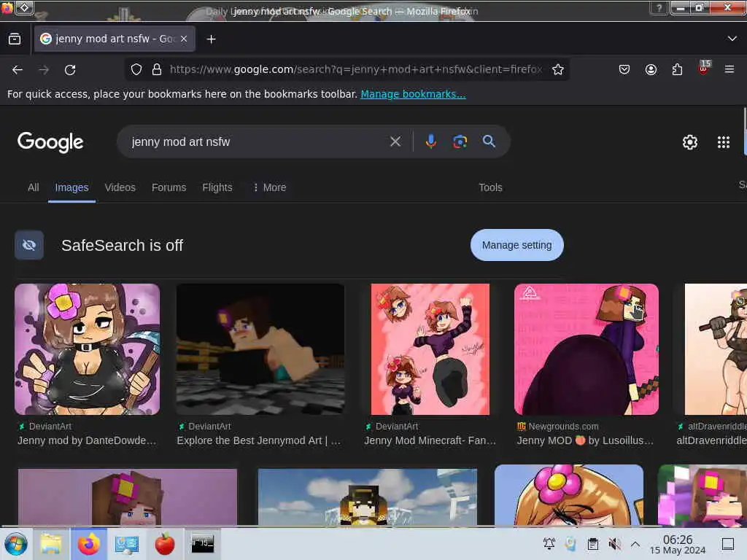Clear the search query with X
The width and height of the screenshot is (747, 560).
(395, 141)
